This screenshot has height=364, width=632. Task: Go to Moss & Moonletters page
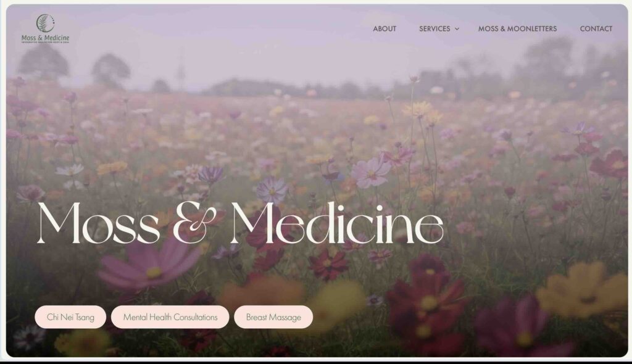coord(518,28)
